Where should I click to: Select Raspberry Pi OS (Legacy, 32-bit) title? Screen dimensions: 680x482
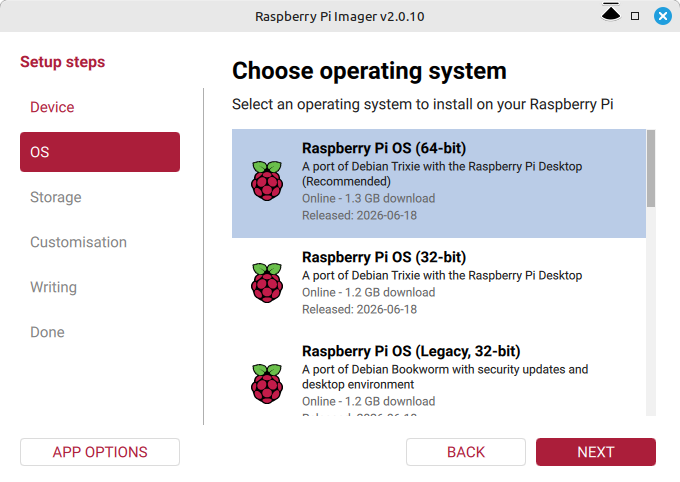click(411, 351)
